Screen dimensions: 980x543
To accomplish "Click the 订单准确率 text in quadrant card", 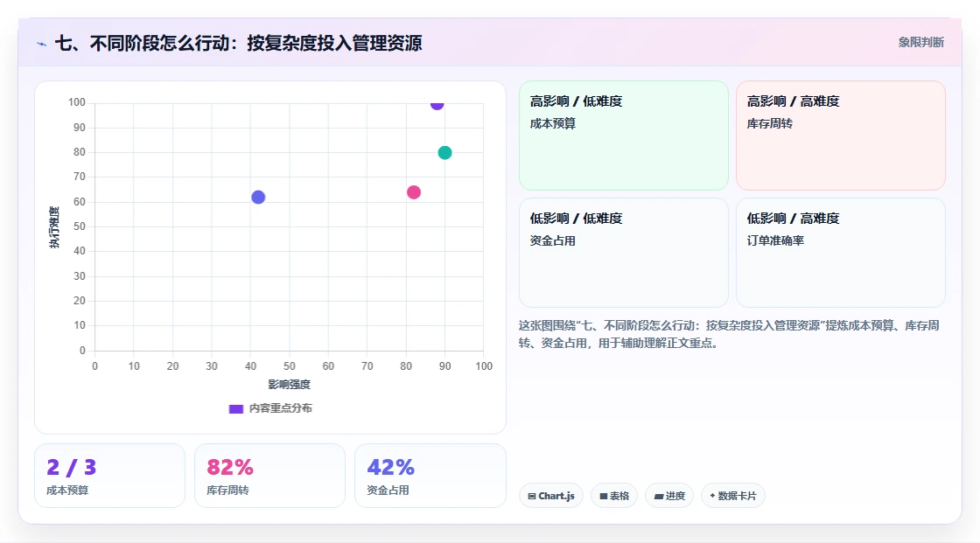I will tap(775, 240).
